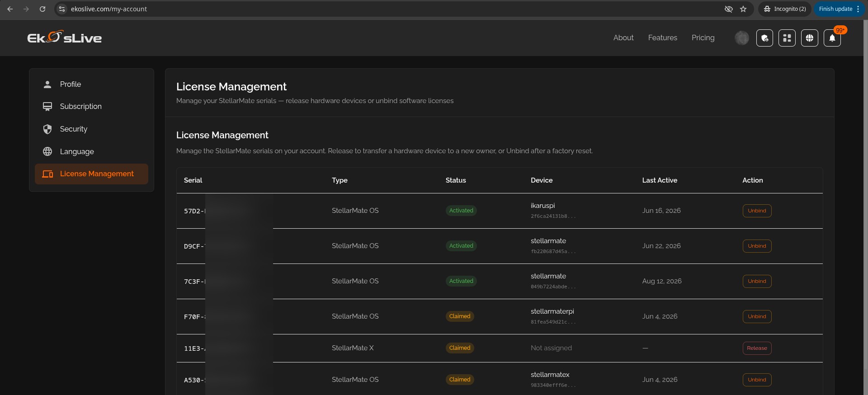Click the Finish update button
868x395 pixels.
pyautogui.click(x=835, y=9)
